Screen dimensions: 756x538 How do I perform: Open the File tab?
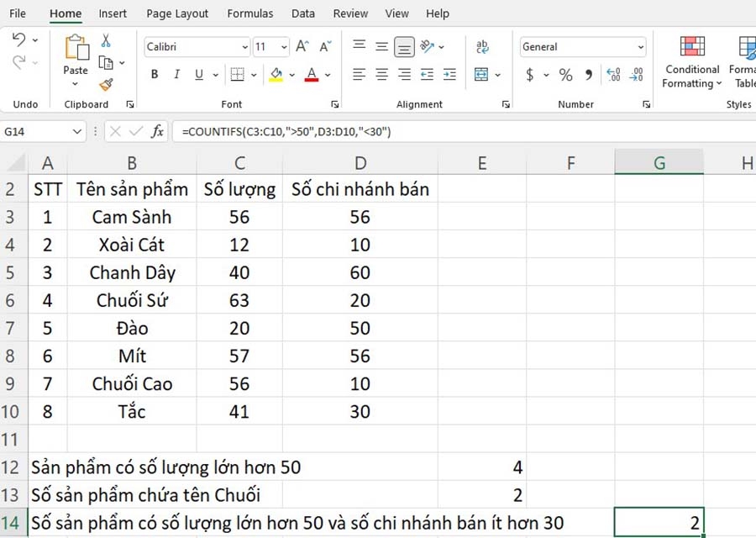coord(18,13)
